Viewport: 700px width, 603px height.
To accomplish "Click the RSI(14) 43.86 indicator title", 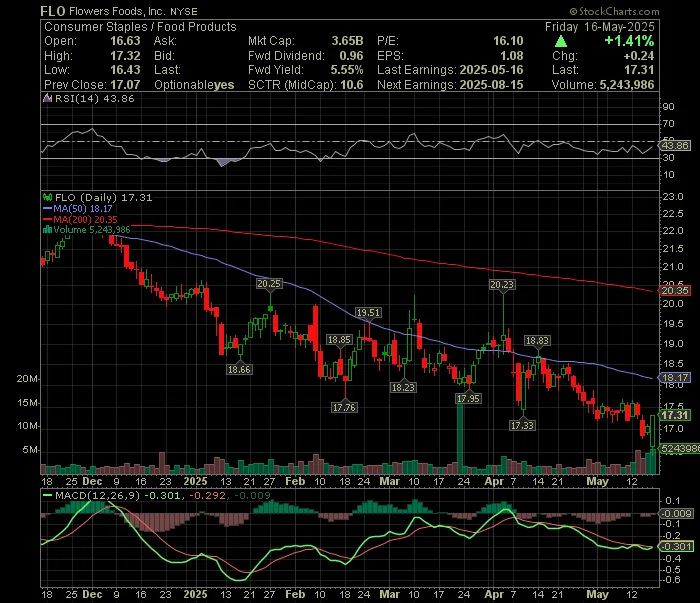I will 94,98.
